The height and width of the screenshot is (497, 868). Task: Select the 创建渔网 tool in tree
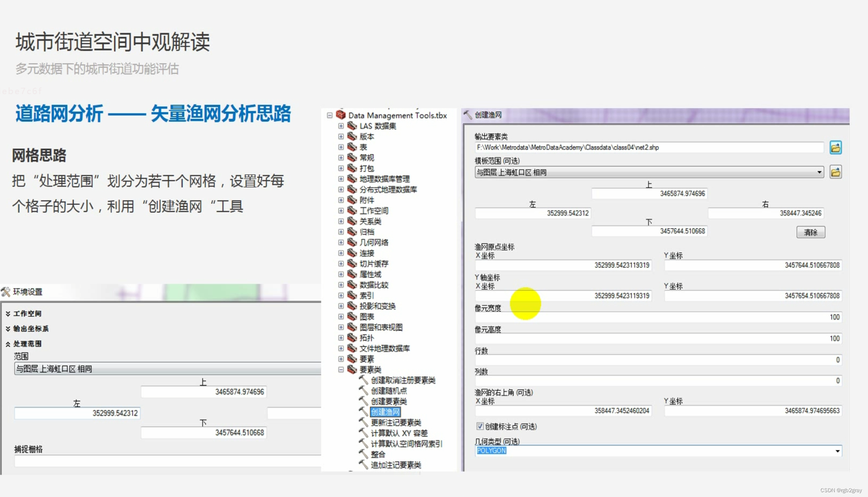pyautogui.click(x=385, y=412)
